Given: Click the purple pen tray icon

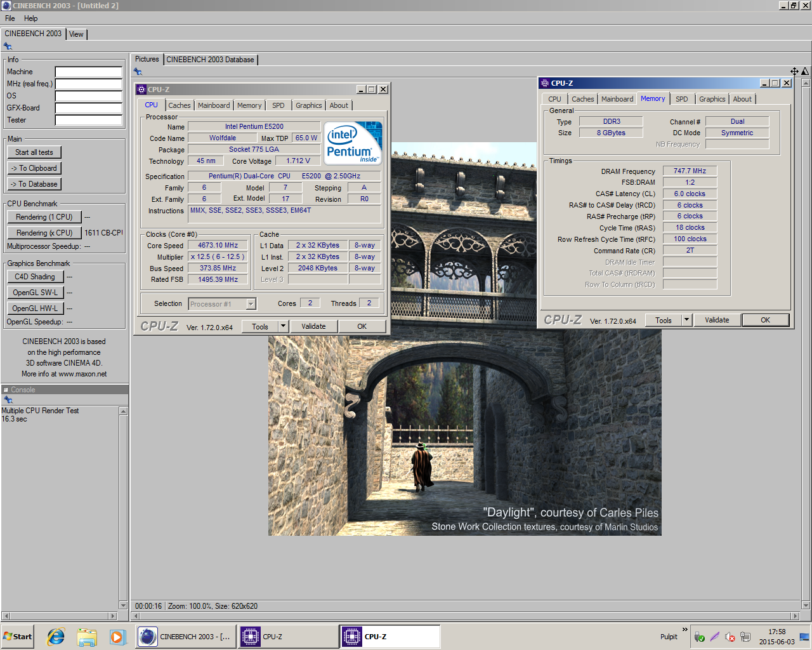Looking at the screenshot, I should 715,637.
